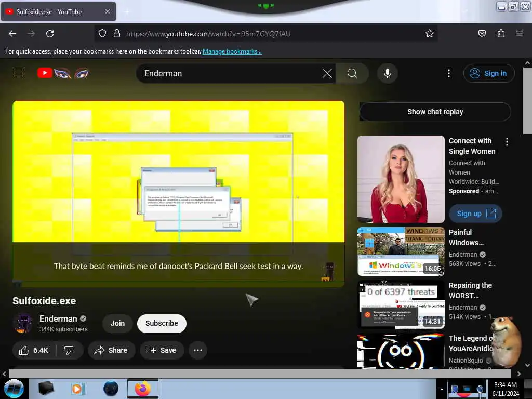
Task: Click the Sign in button
Action: pyautogui.click(x=489, y=73)
